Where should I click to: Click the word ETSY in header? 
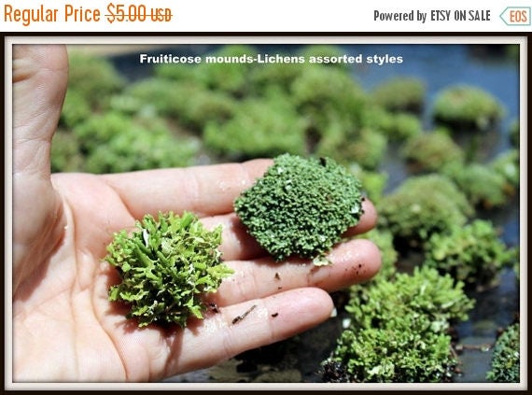pos(441,16)
